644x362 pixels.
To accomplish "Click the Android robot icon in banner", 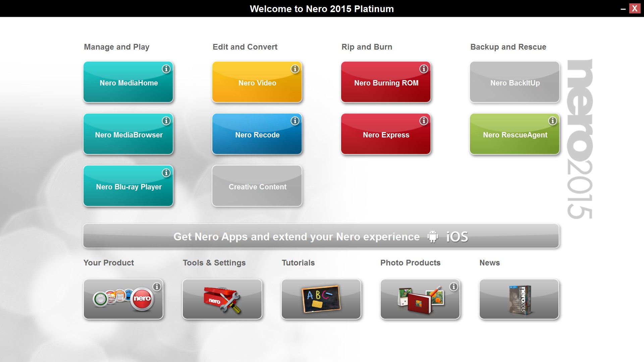I will click(433, 237).
